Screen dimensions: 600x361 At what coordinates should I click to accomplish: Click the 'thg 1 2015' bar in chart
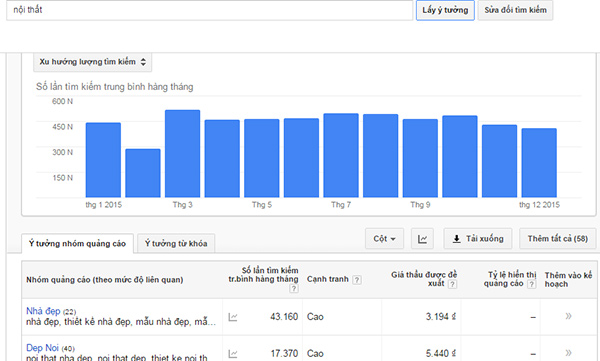point(103,160)
